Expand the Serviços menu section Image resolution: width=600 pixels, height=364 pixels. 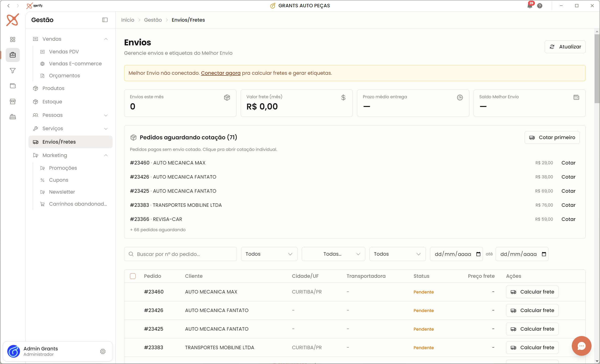coord(71,129)
